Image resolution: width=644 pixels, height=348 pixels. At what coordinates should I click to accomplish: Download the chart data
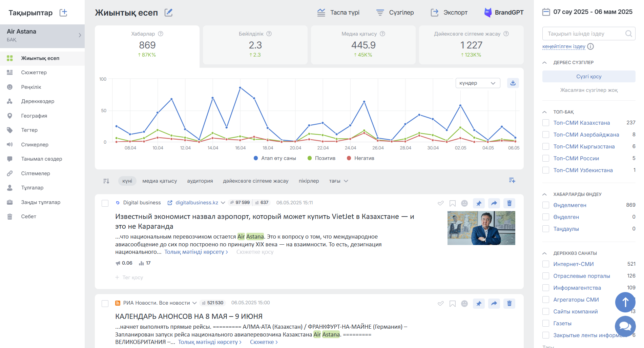tap(513, 83)
